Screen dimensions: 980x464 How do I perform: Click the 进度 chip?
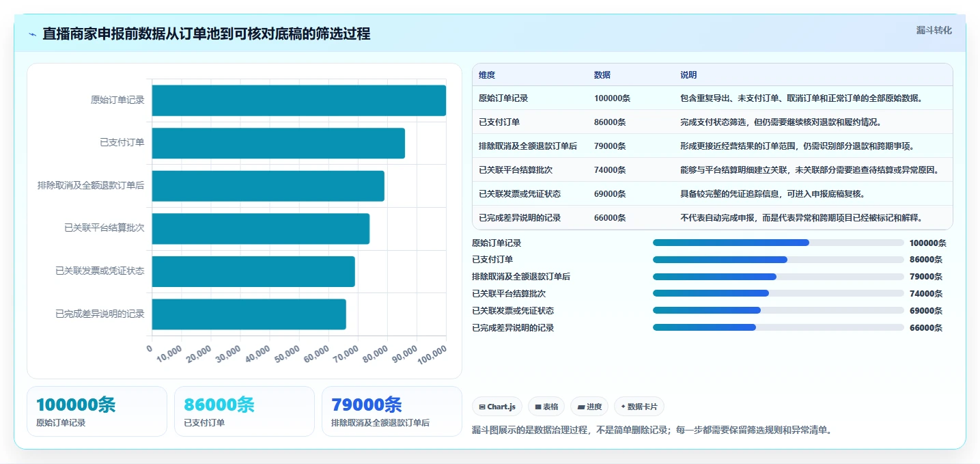(x=589, y=407)
